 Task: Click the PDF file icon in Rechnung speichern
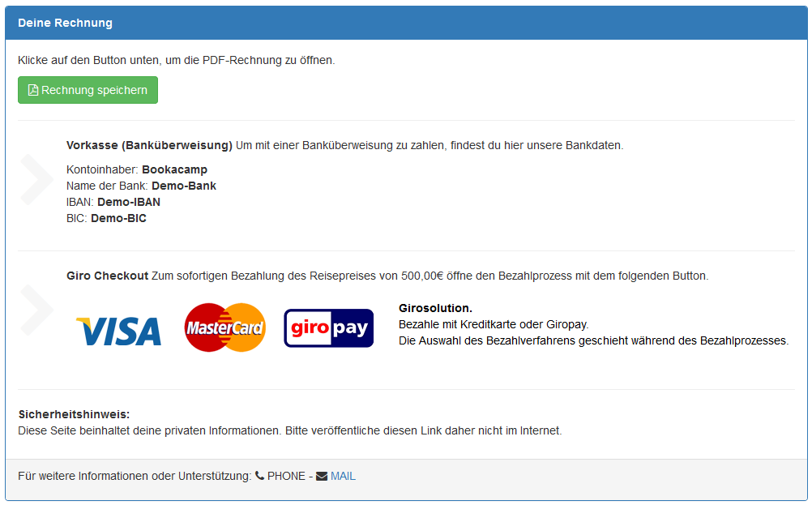click(x=33, y=90)
